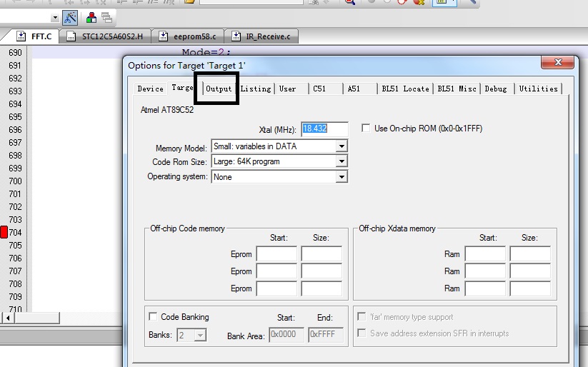Click the first Eprom Start field
The image size is (588, 367).
point(276,253)
